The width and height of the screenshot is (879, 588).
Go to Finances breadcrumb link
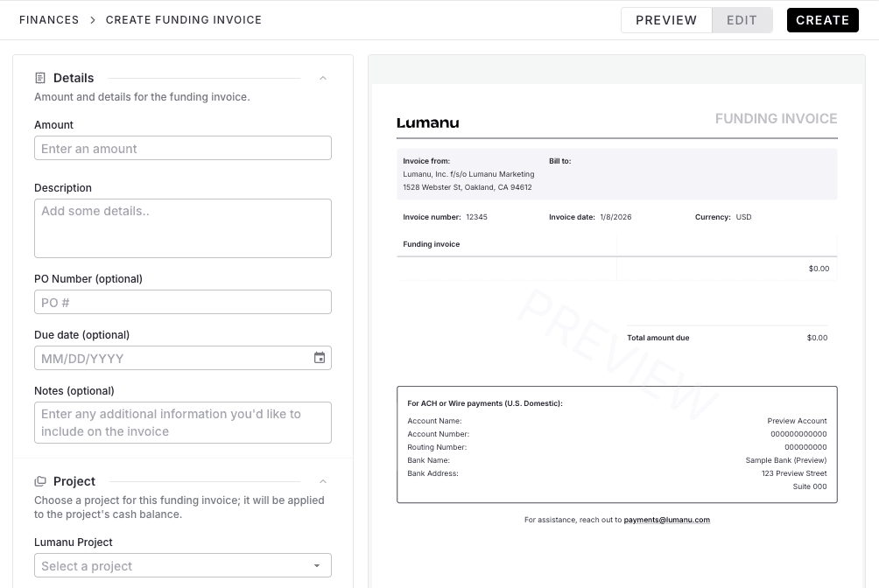click(x=49, y=20)
